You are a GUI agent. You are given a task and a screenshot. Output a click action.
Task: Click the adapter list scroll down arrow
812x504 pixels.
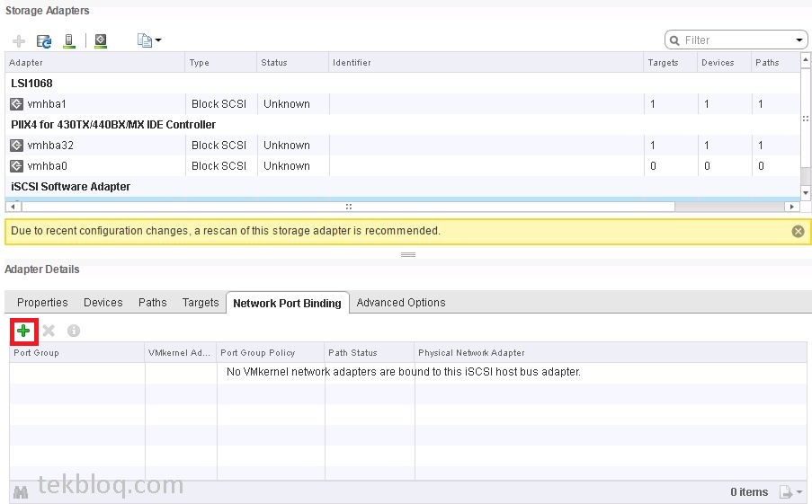(806, 192)
